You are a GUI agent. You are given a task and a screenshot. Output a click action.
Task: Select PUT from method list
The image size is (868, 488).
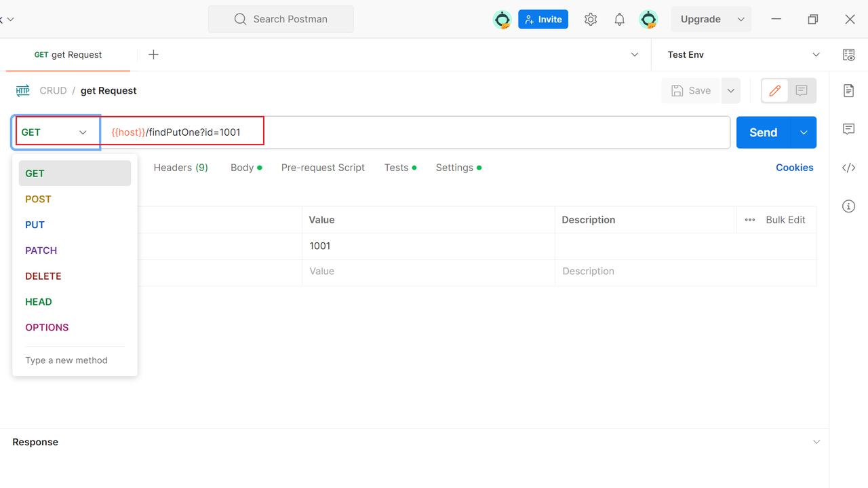(x=75, y=225)
